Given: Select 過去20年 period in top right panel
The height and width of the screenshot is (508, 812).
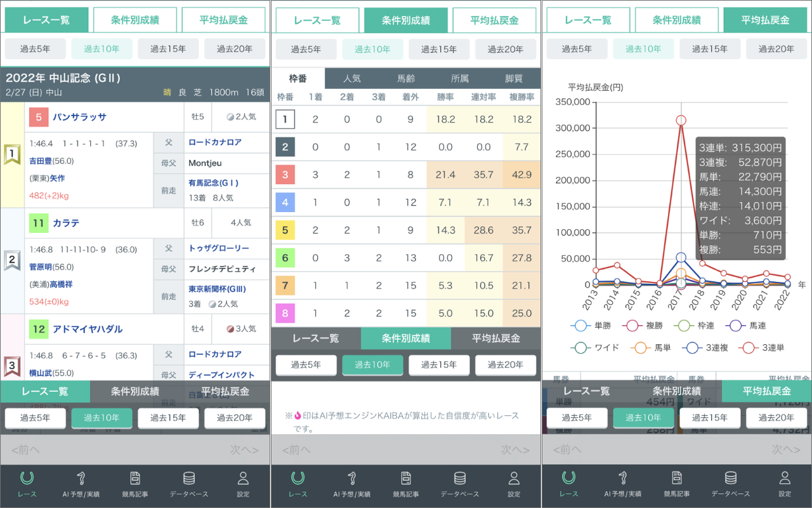Looking at the screenshot, I should [x=776, y=49].
